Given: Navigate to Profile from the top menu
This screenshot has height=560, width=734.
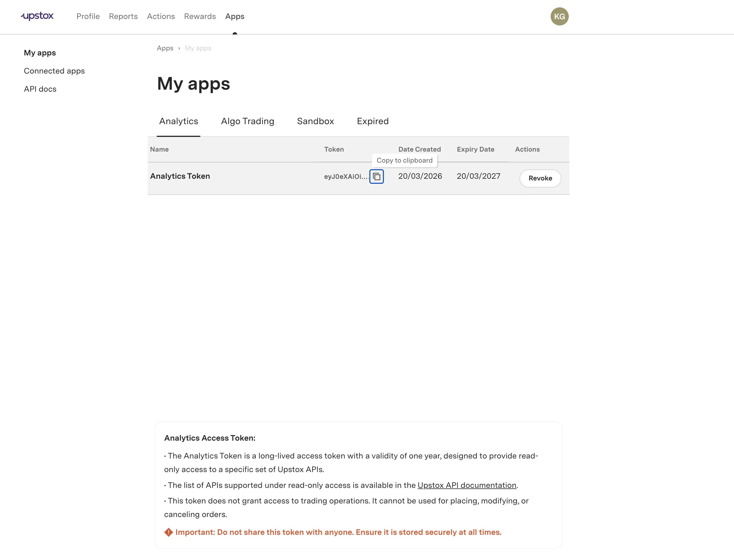Looking at the screenshot, I should click(88, 16).
